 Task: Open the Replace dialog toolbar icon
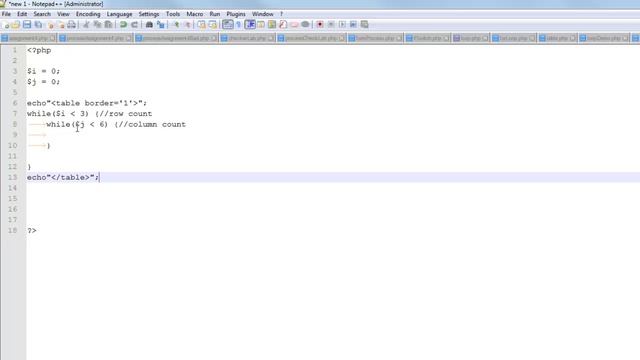click(x=160, y=25)
